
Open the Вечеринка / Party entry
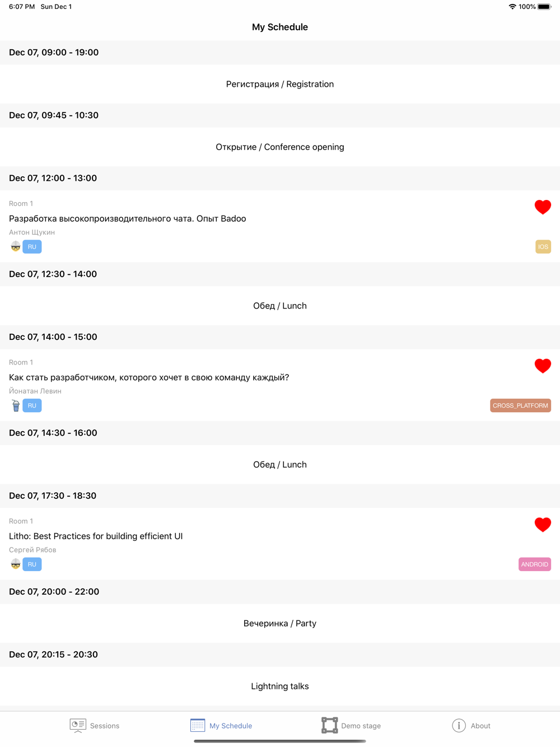click(x=280, y=623)
